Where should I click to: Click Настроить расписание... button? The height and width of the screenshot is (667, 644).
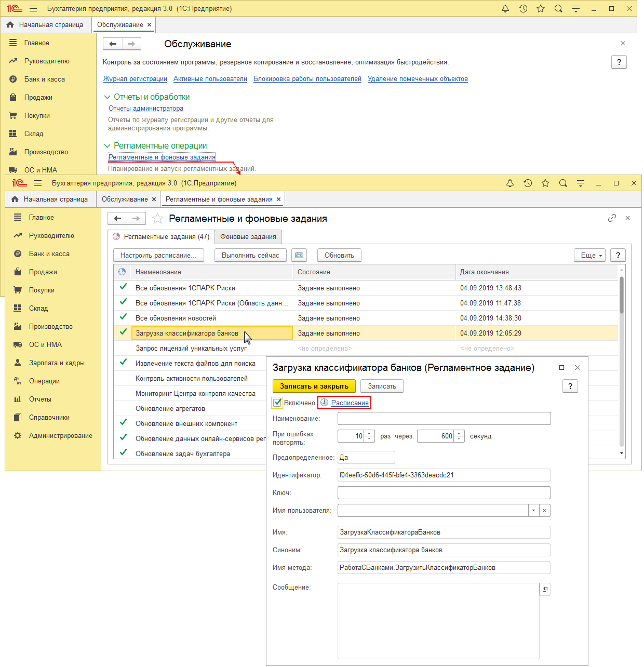pyautogui.click(x=158, y=255)
